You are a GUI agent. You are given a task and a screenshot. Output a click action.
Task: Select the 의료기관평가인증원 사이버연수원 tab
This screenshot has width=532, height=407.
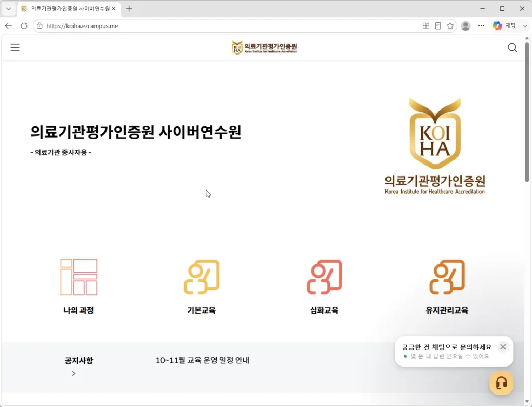coord(69,9)
